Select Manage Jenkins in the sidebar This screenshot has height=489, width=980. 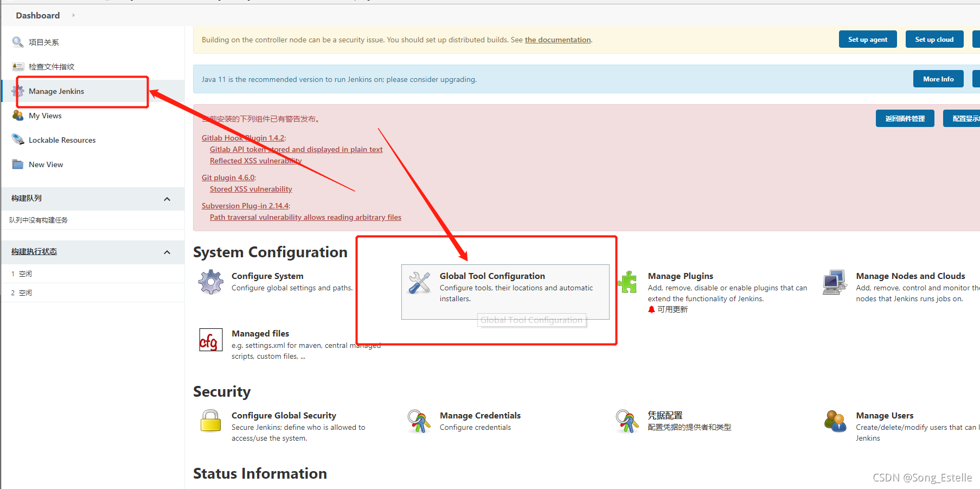click(56, 91)
